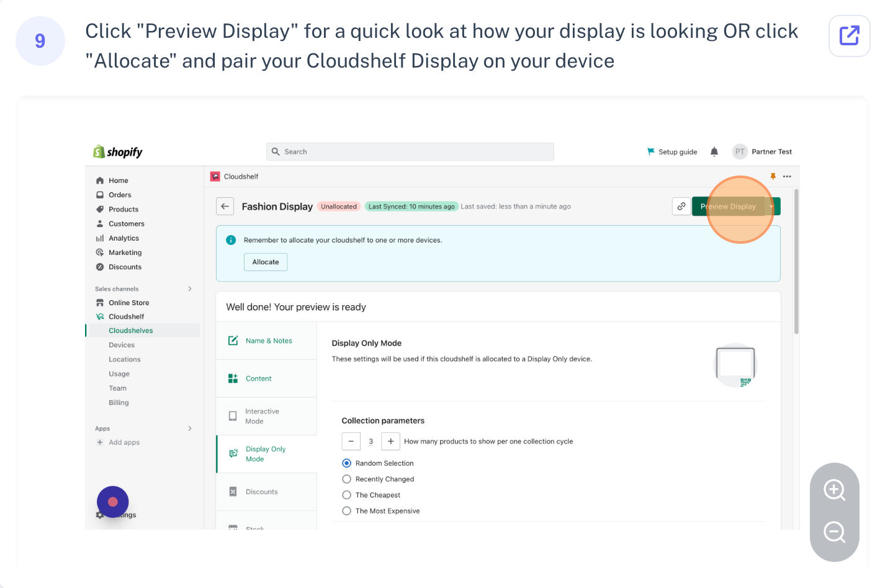Click the Unallocated status badge
This screenshot has height=588, width=880.
tap(339, 207)
